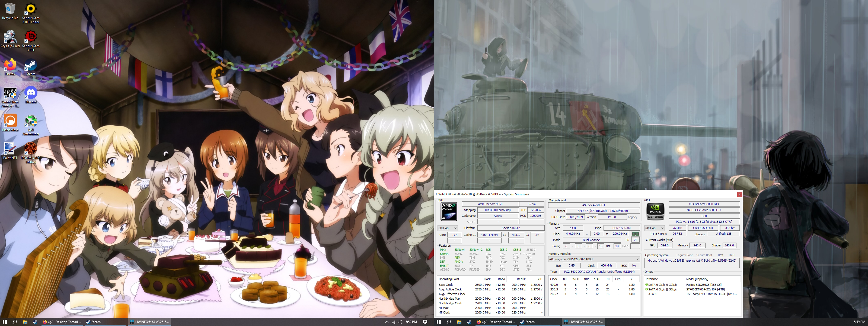
Task: Select HWiNFO 64 button on second monitor taskbar
Action: (x=583, y=322)
